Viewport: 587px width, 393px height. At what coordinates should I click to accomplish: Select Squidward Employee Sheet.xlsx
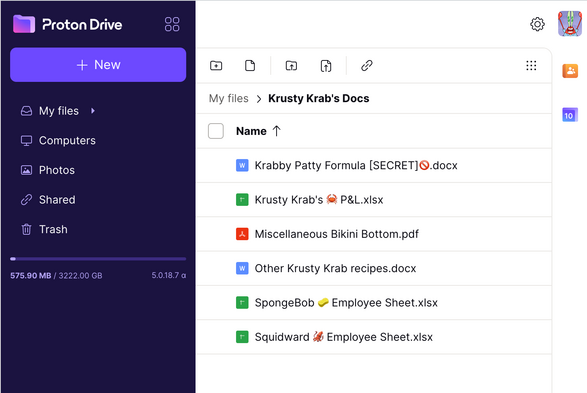[x=374, y=337]
